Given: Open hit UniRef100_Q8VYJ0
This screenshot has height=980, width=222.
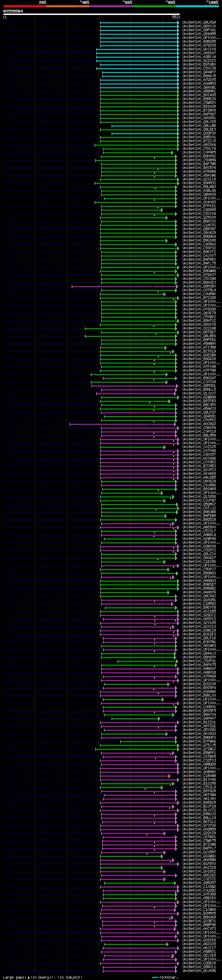Looking at the screenshot, I should (x=199, y=26).
